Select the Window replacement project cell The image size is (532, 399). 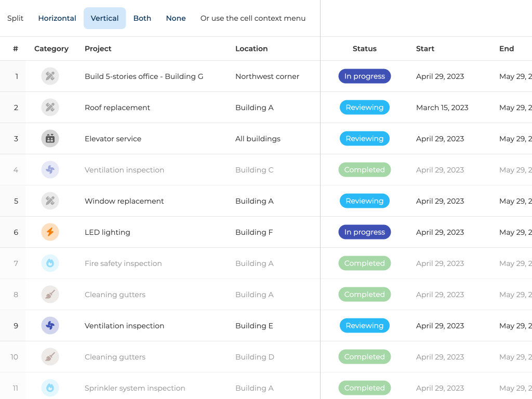click(124, 201)
